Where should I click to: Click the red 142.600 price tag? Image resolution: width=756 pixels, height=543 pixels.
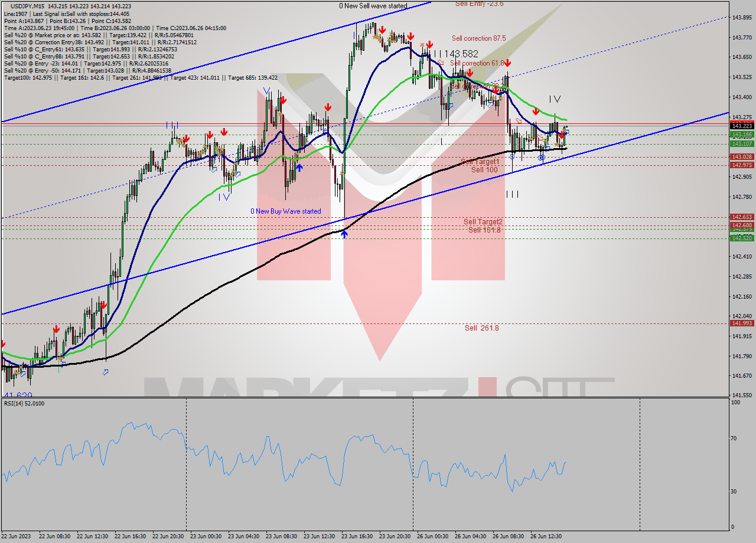742,225
